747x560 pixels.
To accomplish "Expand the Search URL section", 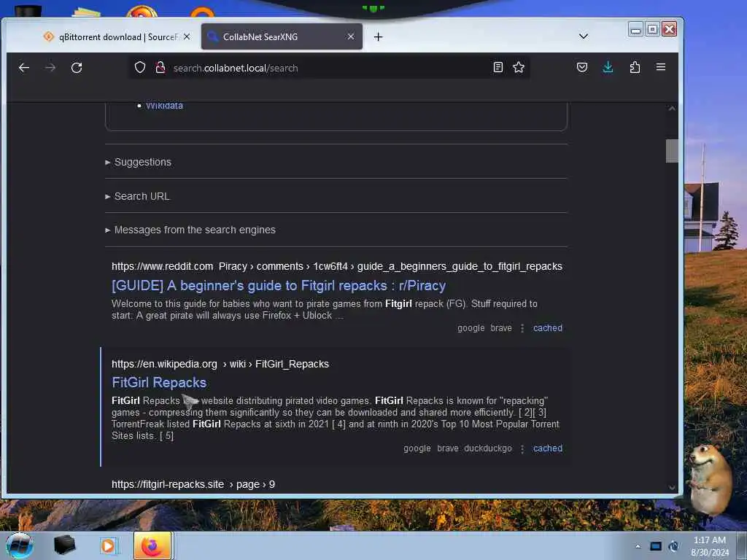I will coord(137,196).
